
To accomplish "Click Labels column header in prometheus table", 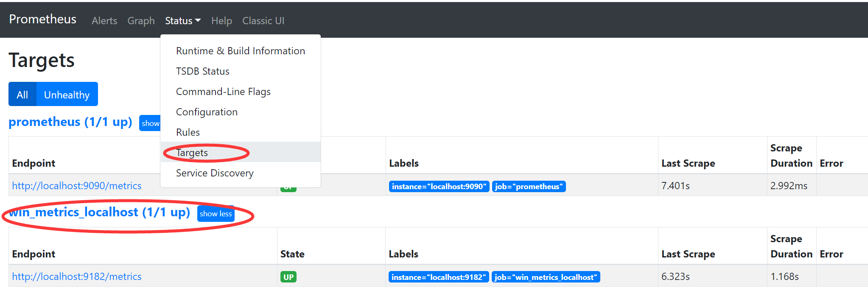I will click(x=403, y=163).
